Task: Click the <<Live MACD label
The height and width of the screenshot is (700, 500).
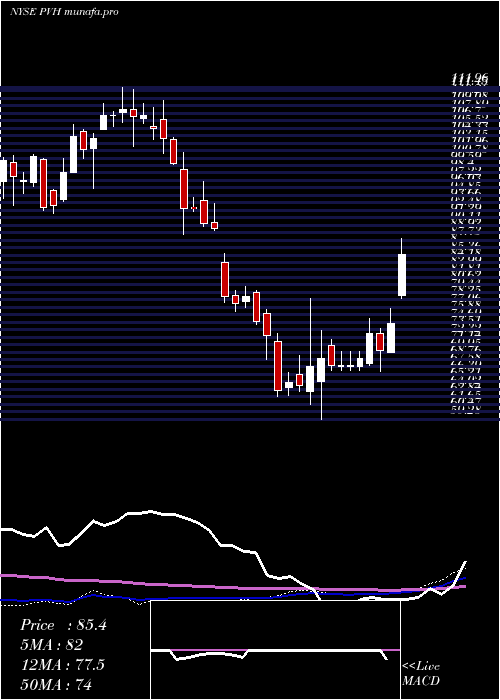Action: click(421, 674)
